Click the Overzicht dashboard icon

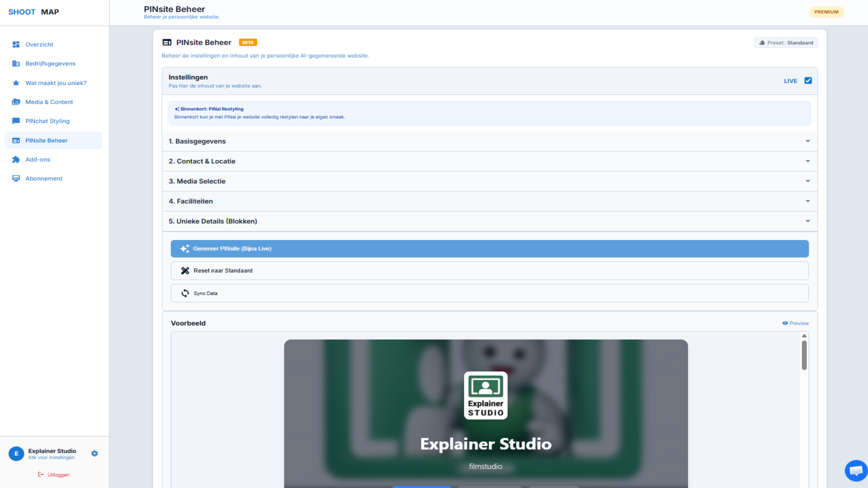click(16, 44)
